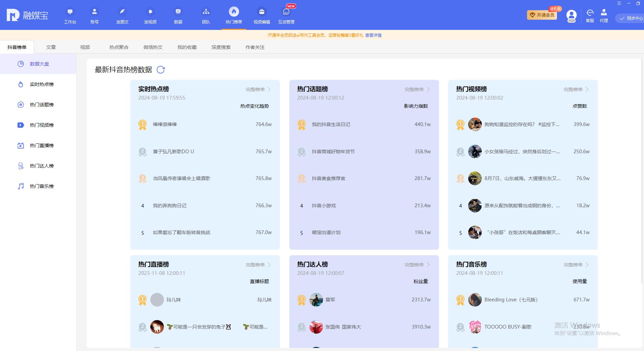Switch to the 微信热文 tab
The height and width of the screenshot is (351, 644).
[153, 47]
